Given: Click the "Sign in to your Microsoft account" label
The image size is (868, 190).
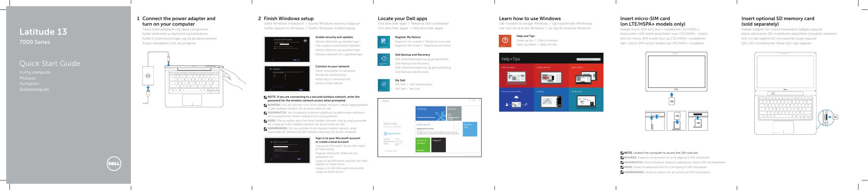Looking at the screenshot, I should click(x=338, y=138).
